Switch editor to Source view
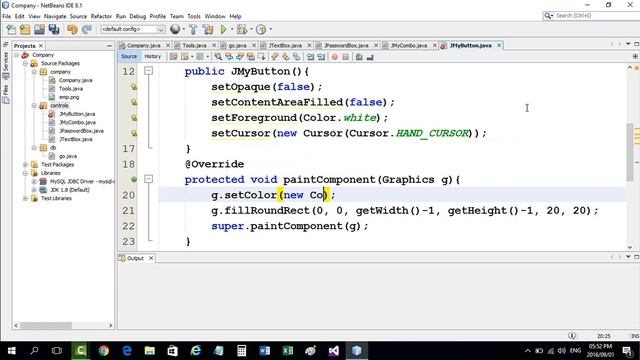 (129, 56)
